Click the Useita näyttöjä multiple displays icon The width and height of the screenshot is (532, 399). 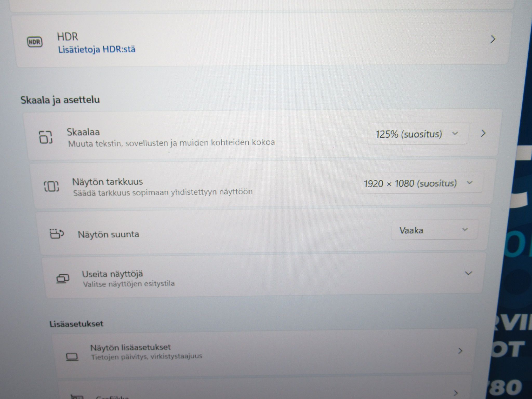(x=63, y=279)
